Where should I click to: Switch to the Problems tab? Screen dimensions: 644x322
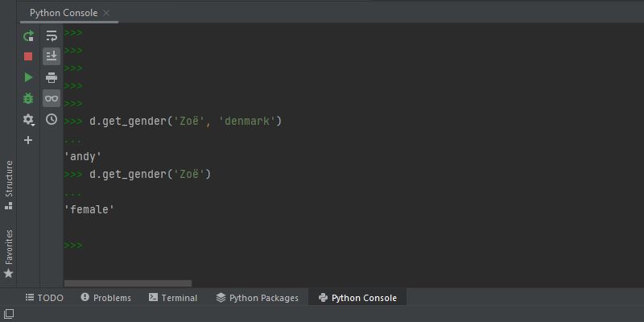[105, 298]
